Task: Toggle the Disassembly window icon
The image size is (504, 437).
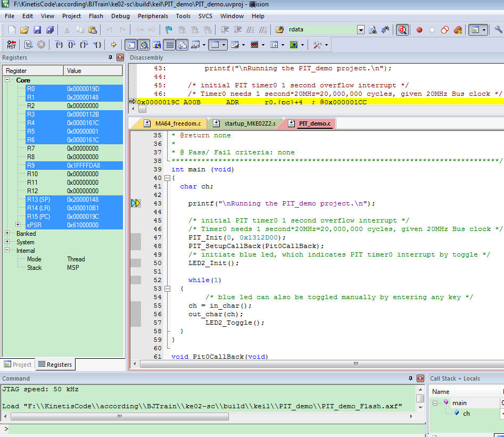Action: (x=144, y=45)
